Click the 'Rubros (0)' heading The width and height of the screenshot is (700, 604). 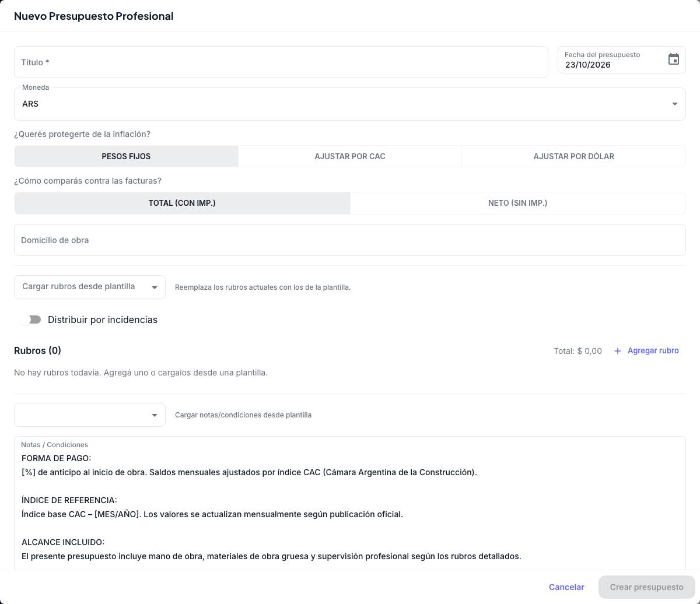pos(37,350)
